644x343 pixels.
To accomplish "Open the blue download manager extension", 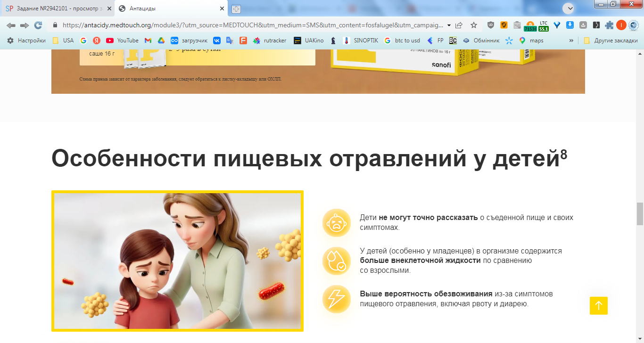I will click(570, 25).
